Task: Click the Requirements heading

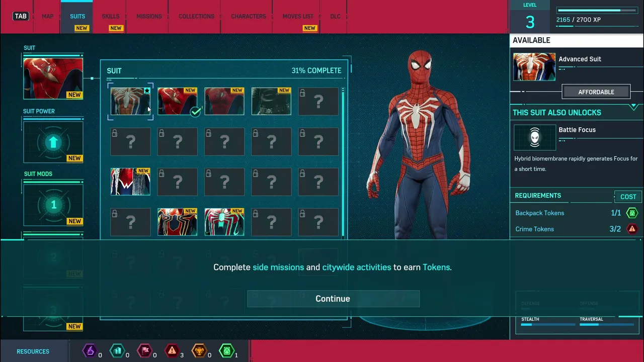Action: coord(538,196)
